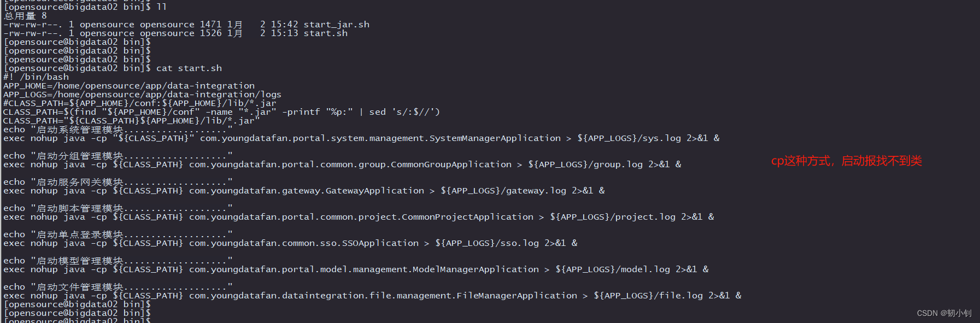Click the #!/bin/bash shebang line
The image size is (980, 323).
click(36, 77)
